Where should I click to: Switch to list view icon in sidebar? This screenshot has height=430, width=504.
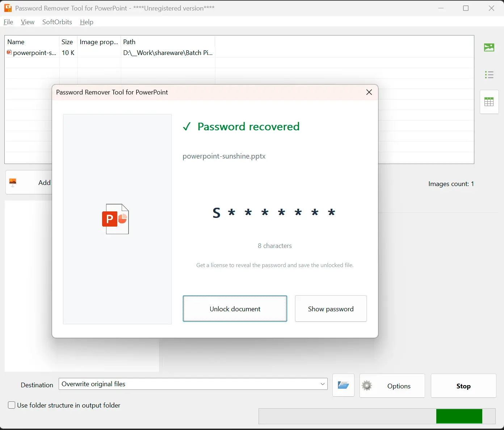click(x=489, y=75)
